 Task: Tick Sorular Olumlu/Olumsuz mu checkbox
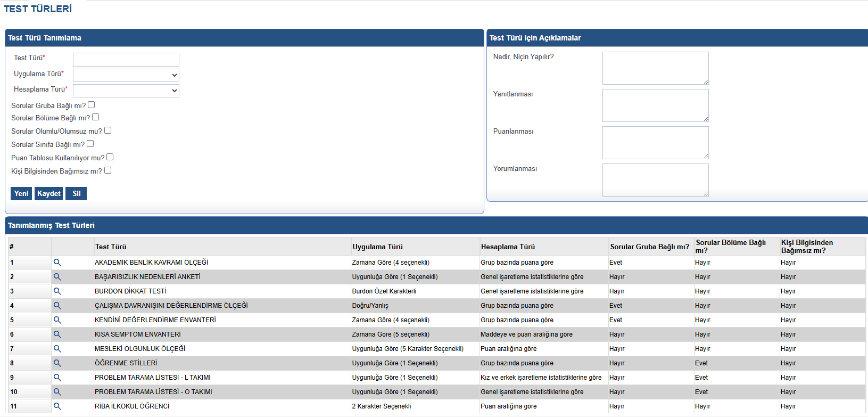pyautogui.click(x=108, y=130)
